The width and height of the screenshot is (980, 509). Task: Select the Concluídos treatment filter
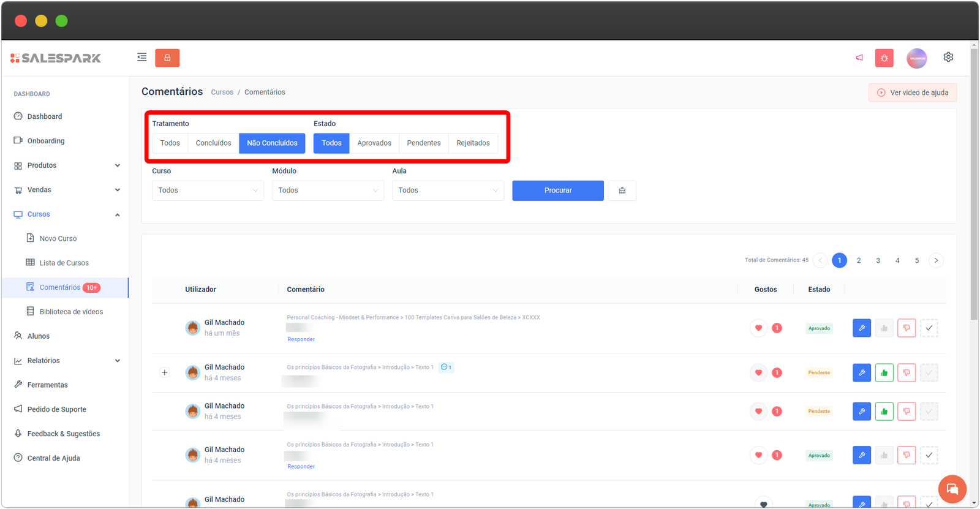point(213,143)
